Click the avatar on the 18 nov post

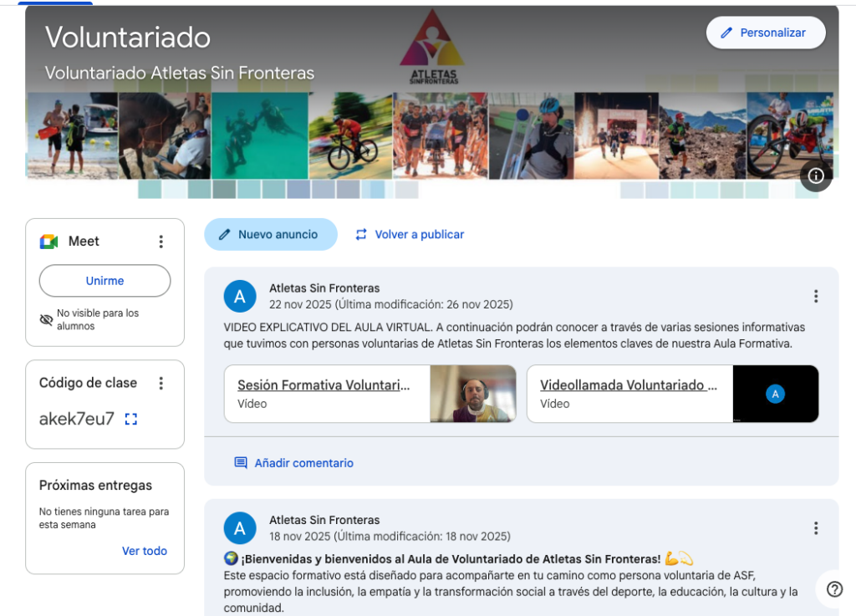[240, 528]
